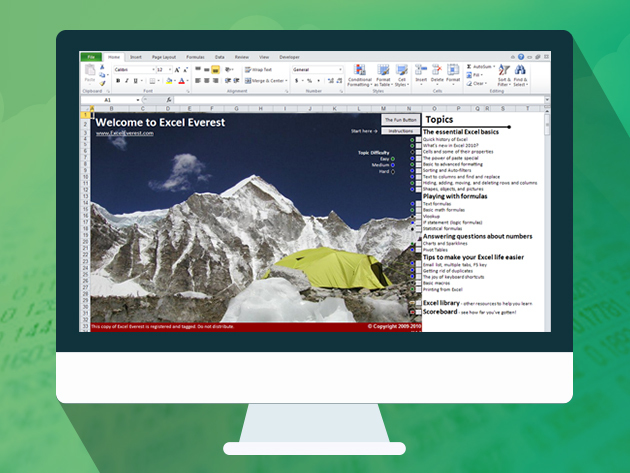Screen dimensions: 630x473
Task: Click The Fun Button
Action: (401, 120)
